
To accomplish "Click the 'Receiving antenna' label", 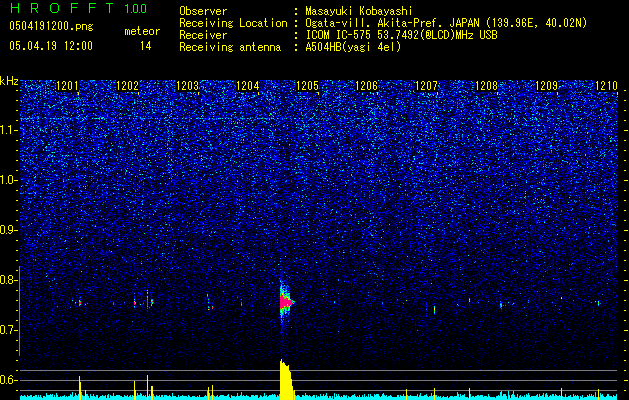I will coord(230,47).
